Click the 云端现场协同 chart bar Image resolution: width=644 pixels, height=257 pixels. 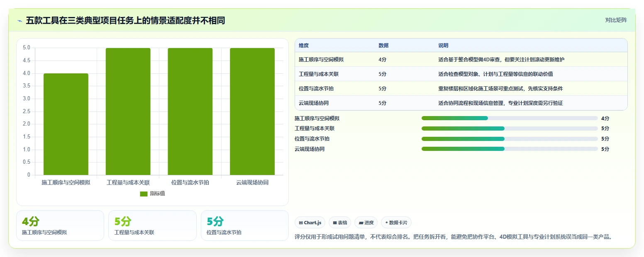click(x=252, y=112)
